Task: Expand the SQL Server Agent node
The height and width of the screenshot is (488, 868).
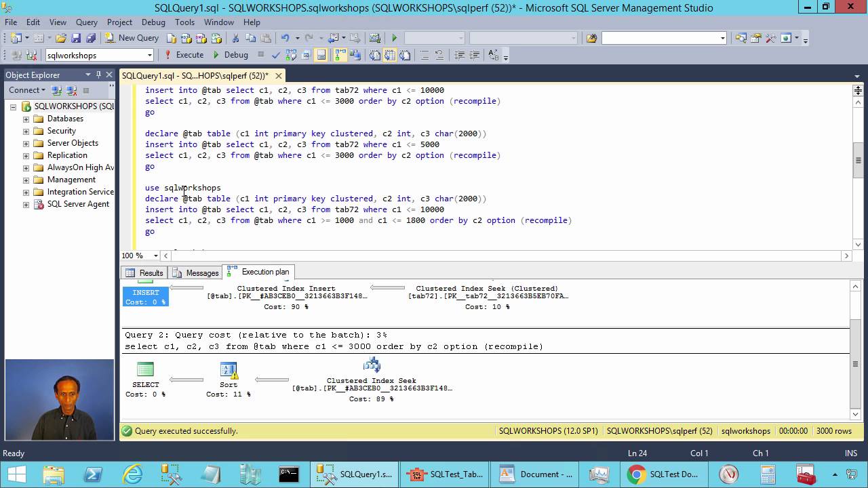Action: click(x=26, y=204)
